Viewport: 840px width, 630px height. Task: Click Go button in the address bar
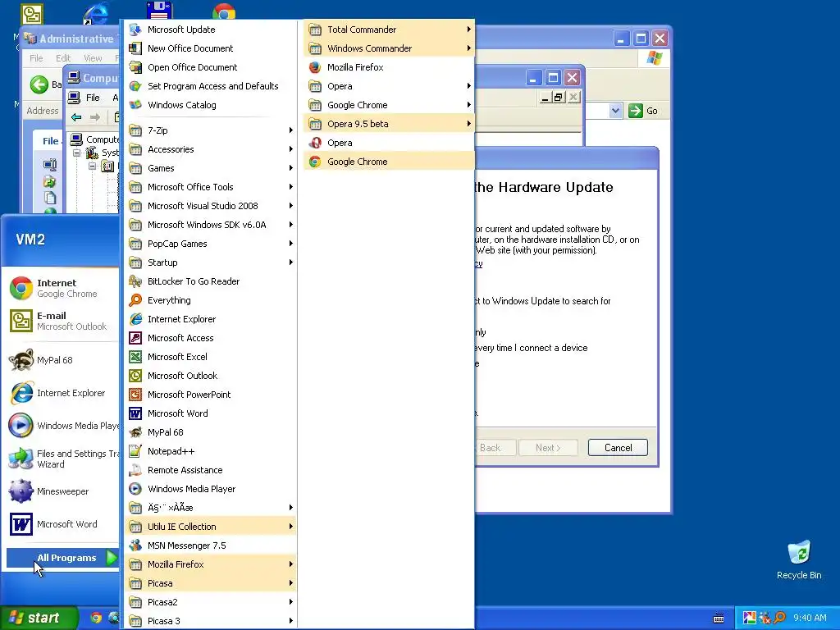(x=643, y=111)
